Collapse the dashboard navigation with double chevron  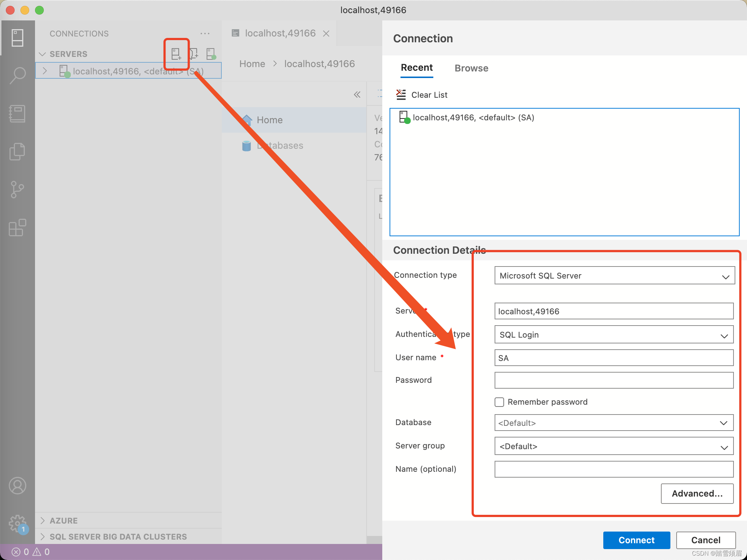point(357,95)
